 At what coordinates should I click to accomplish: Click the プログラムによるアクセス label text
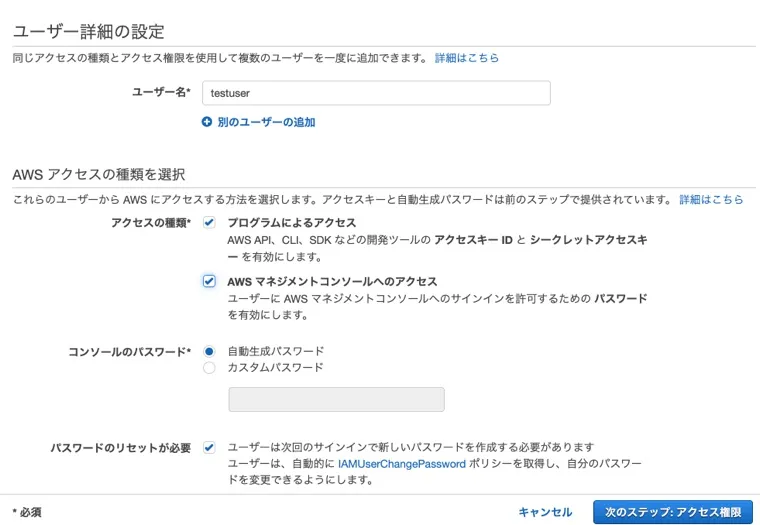tap(291, 222)
